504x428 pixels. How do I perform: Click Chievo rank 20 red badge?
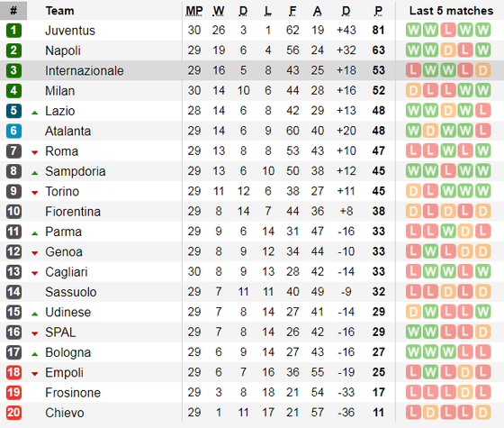click(x=13, y=413)
